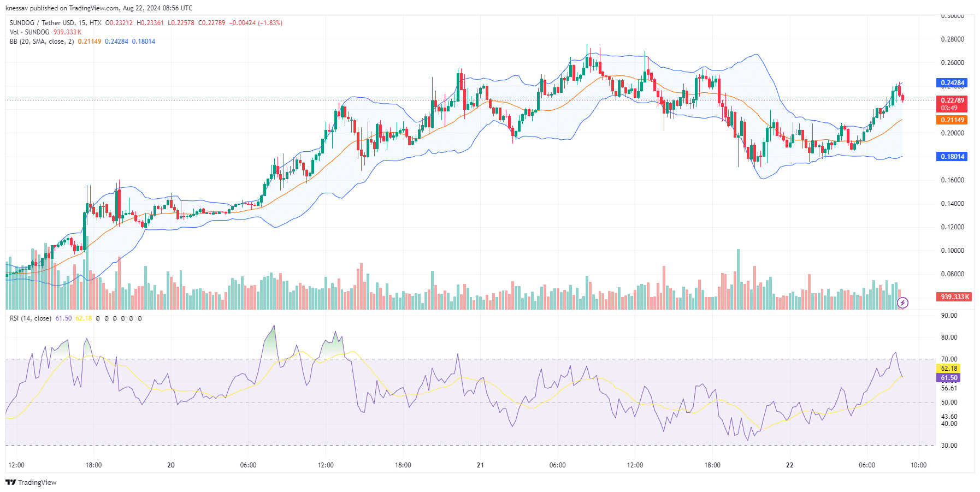Click the RSI 56.61 axis tick
This screenshot has height=492, width=980.
coord(949,389)
